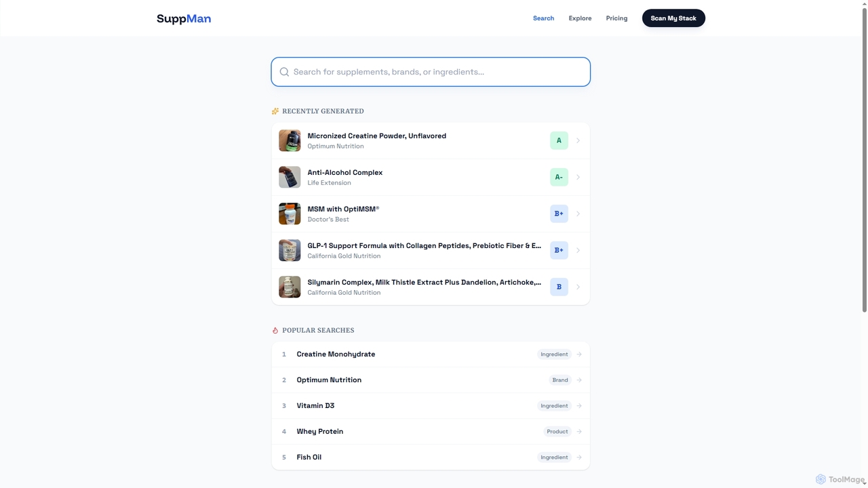
Task: Click the B grade badge for Silymarin Complex
Action: pyautogui.click(x=559, y=287)
